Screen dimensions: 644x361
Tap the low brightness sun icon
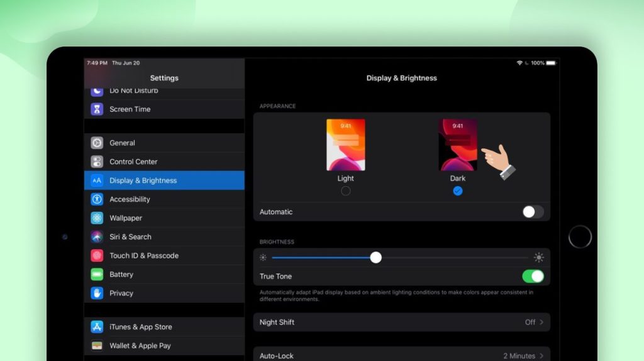tap(264, 257)
